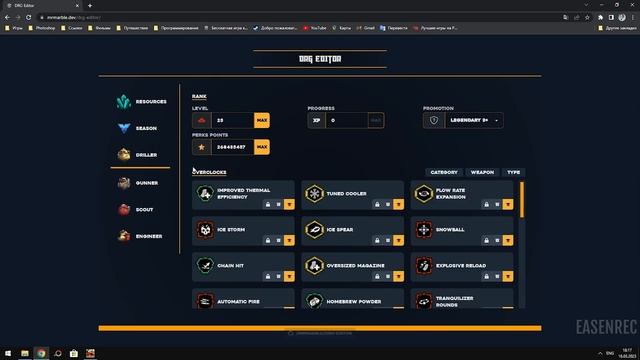Filter overclocks by Type
The image size is (640, 360).
click(513, 172)
